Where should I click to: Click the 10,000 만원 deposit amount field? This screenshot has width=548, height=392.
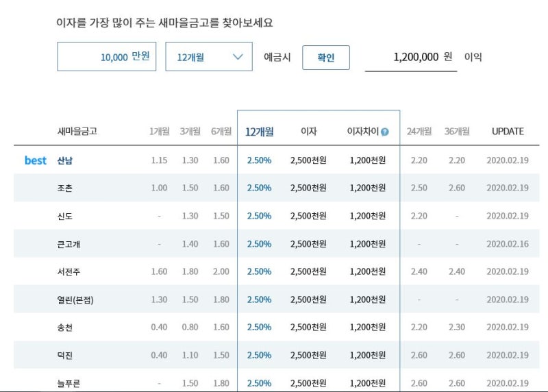click(107, 57)
